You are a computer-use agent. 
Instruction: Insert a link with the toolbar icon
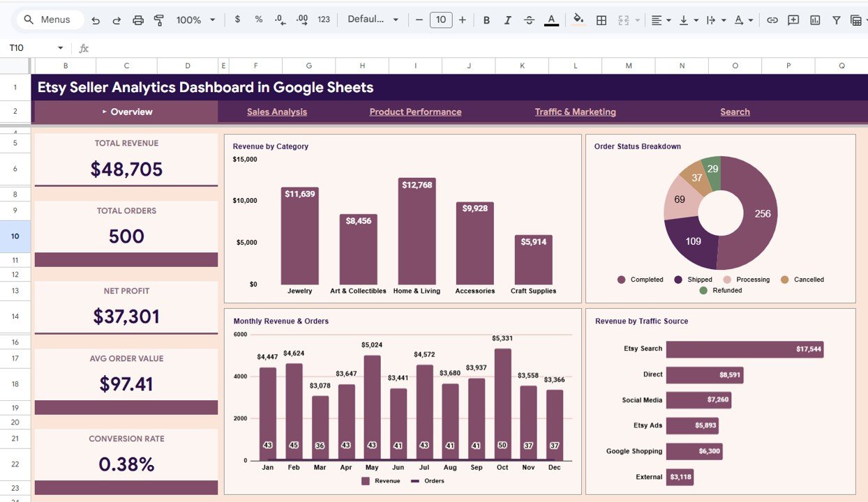point(772,20)
